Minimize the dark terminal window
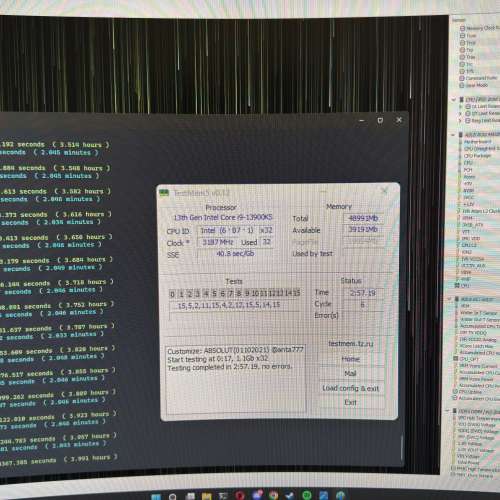 point(361,120)
